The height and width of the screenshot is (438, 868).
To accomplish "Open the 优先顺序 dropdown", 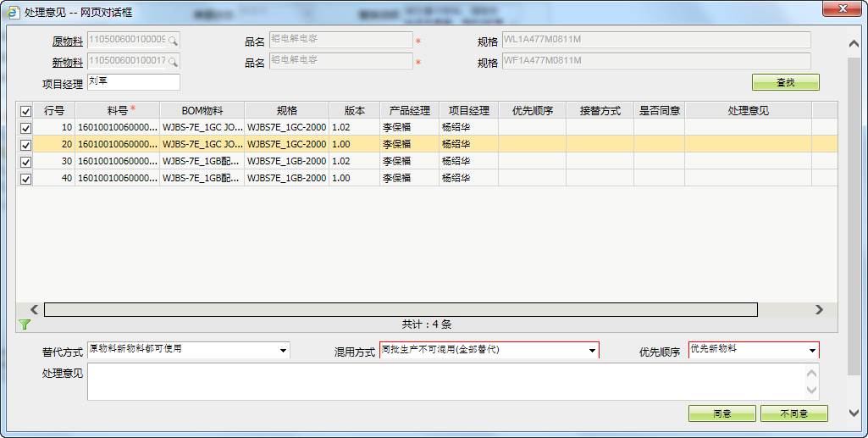I will pos(812,350).
